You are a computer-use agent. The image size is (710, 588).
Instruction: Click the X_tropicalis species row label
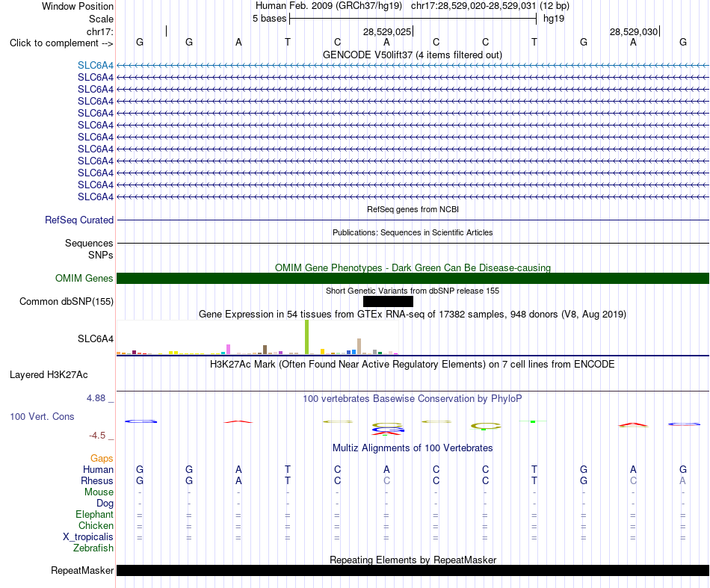point(88,537)
